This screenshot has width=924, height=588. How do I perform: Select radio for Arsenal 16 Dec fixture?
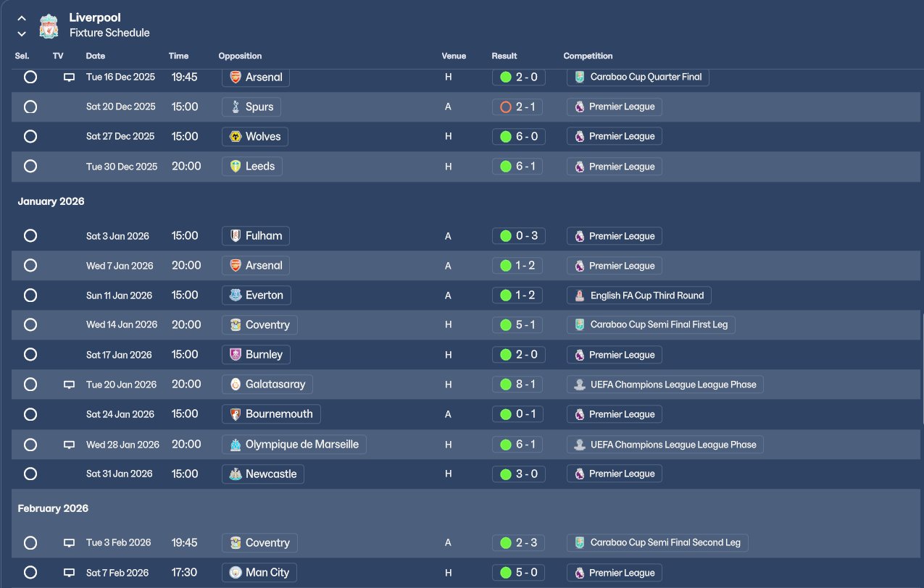30,77
